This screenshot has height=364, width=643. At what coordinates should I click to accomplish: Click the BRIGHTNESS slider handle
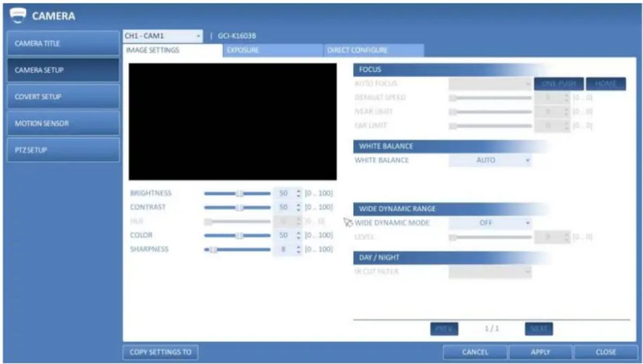click(x=239, y=194)
